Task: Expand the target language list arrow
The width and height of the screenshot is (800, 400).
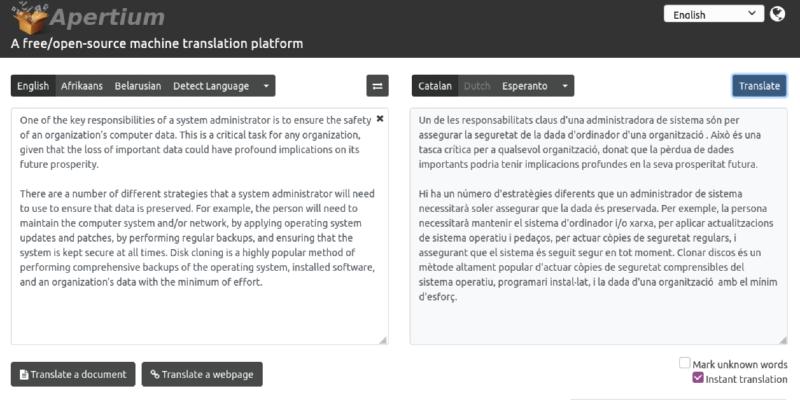Action: (564, 86)
